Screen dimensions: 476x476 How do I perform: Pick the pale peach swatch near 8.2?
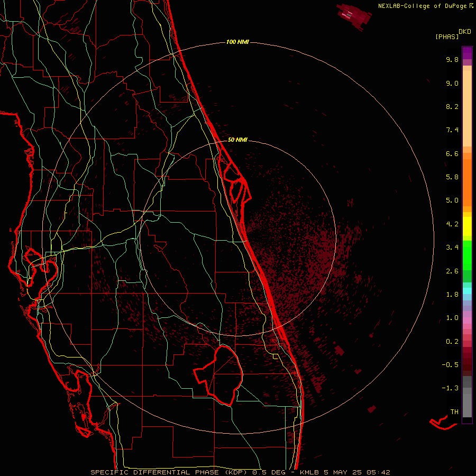point(467,108)
